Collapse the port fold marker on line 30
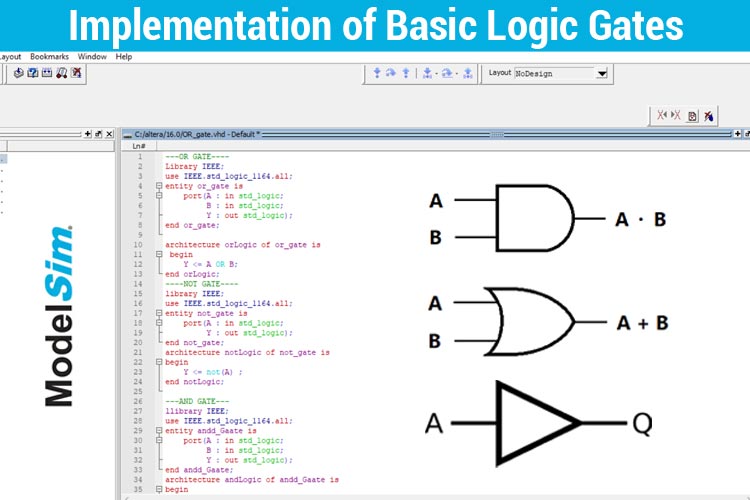750x500 pixels. tap(159, 440)
